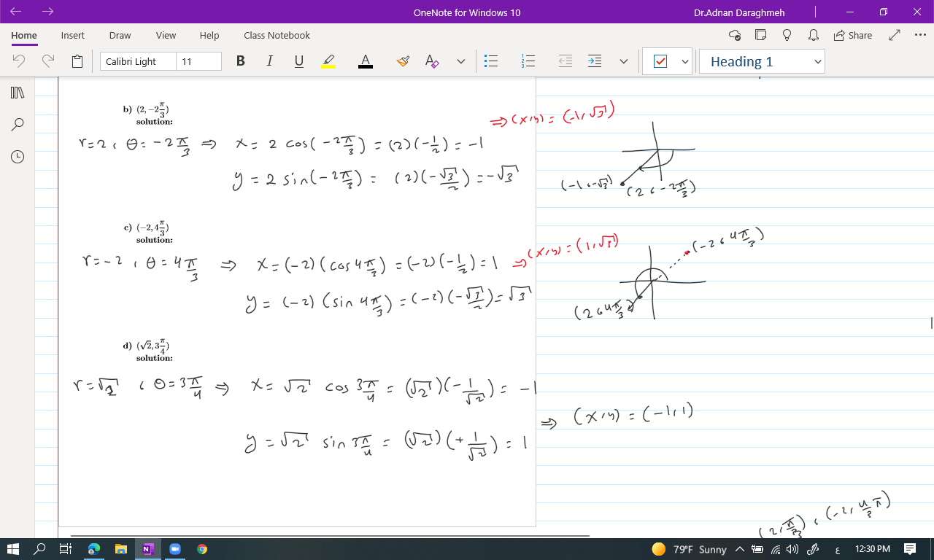Expand more paragraph formatting options
Image resolution: width=934 pixels, height=560 pixels.
tap(624, 62)
